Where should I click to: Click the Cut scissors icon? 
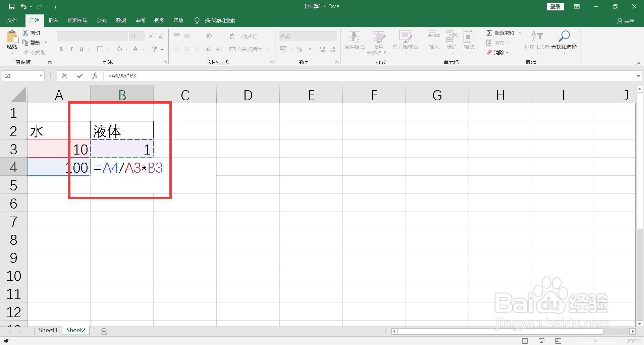(25, 33)
